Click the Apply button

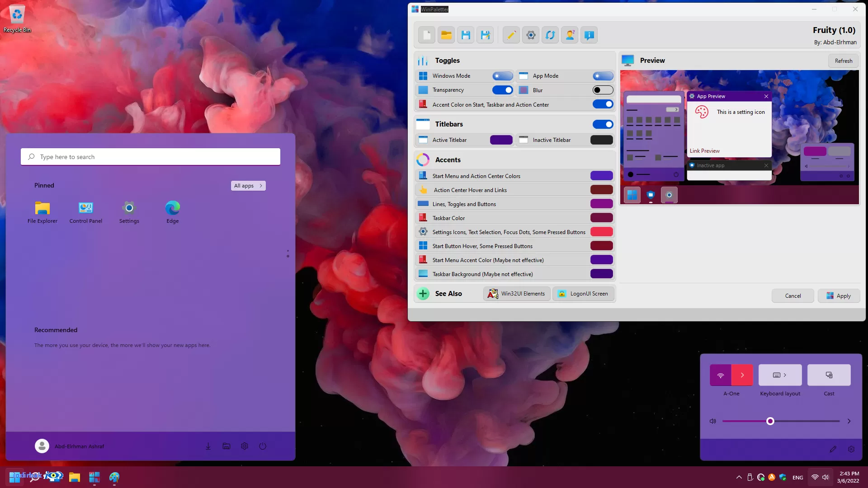tap(839, 296)
